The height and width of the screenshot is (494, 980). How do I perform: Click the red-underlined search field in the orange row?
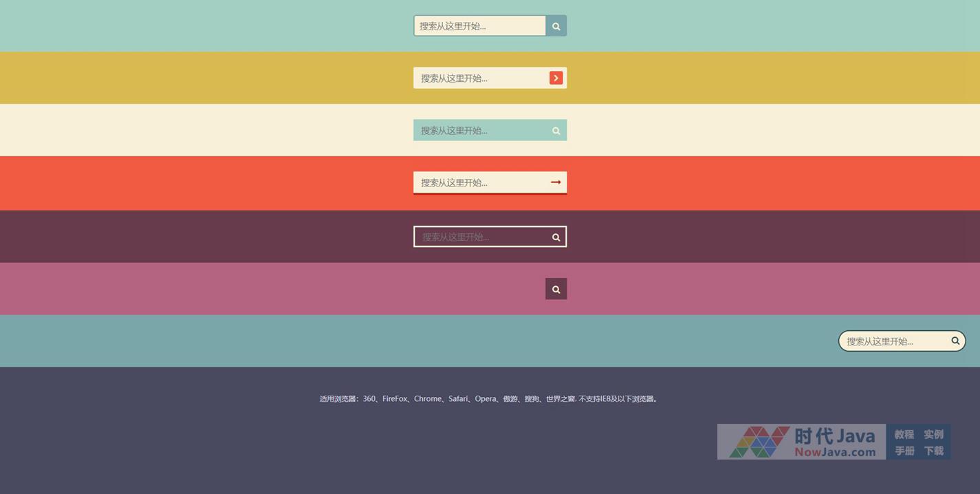click(x=479, y=182)
